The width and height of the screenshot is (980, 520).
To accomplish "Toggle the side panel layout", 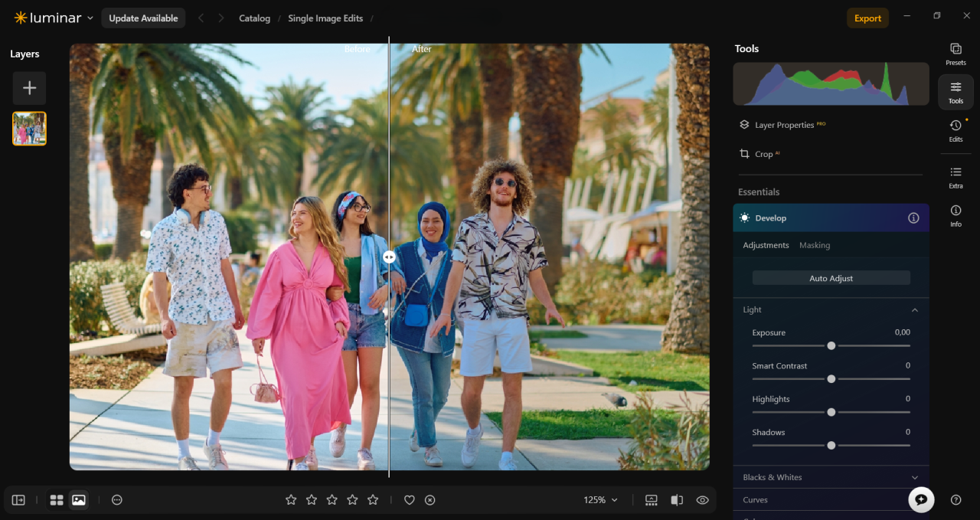I will (x=18, y=500).
